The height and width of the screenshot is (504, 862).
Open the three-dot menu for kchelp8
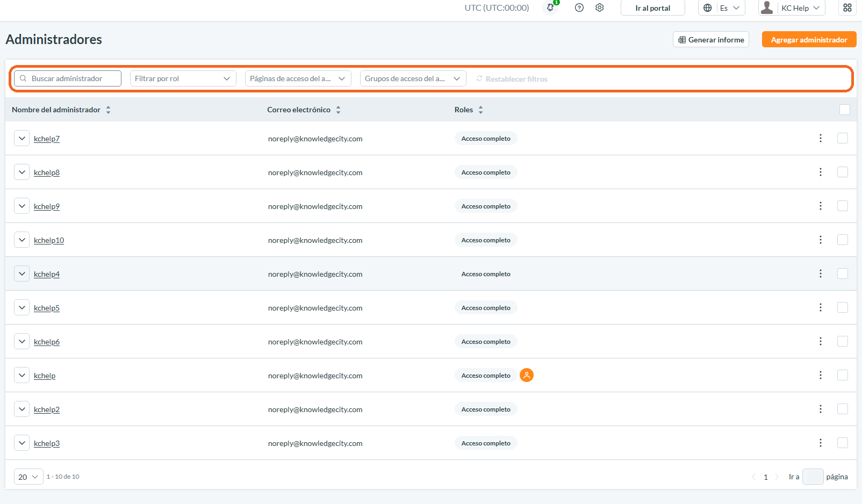[x=821, y=172]
